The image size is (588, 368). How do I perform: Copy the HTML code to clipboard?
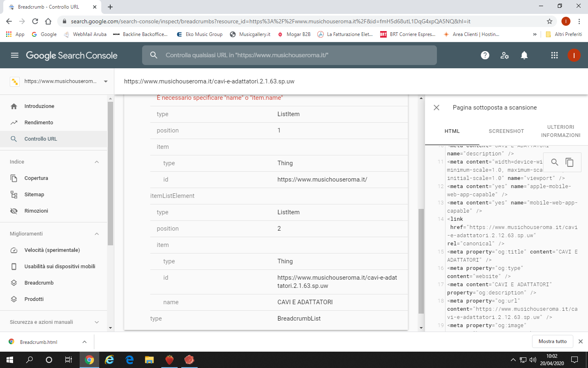coord(569,162)
